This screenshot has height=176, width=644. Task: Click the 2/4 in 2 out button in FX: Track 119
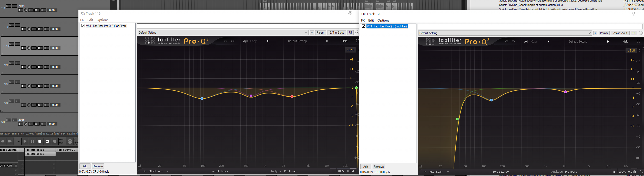pyautogui.click(x=337, y=33)
